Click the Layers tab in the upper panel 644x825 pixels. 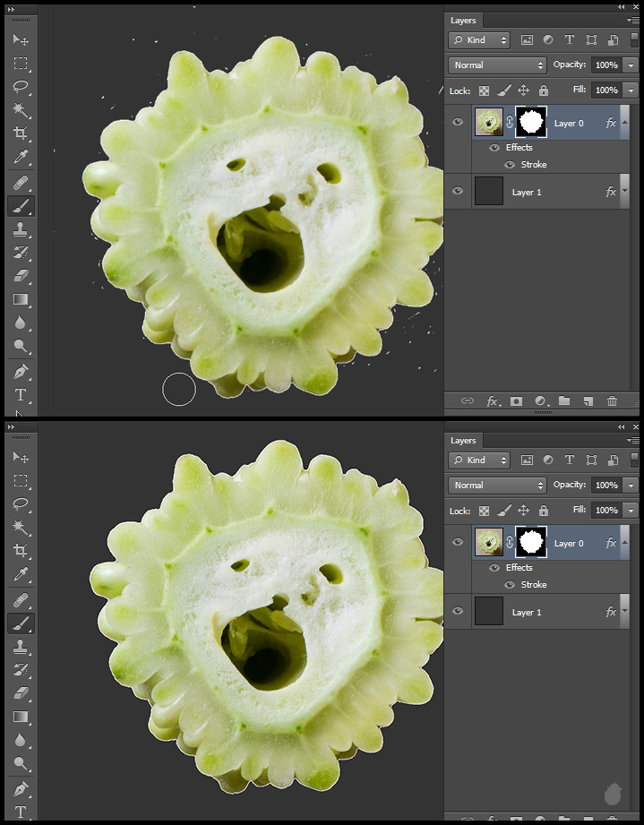coord(463,20)
